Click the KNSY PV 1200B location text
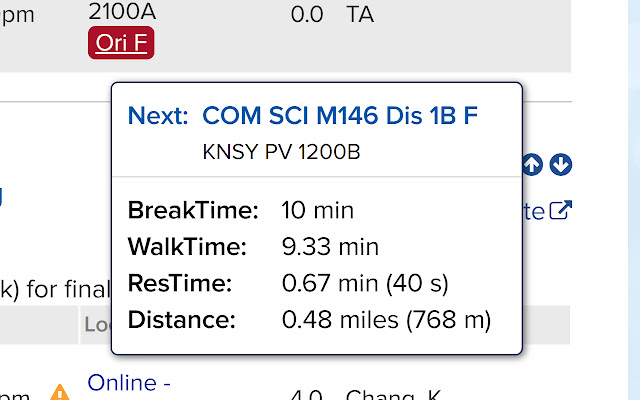640x400 pixels. [281, 153]
